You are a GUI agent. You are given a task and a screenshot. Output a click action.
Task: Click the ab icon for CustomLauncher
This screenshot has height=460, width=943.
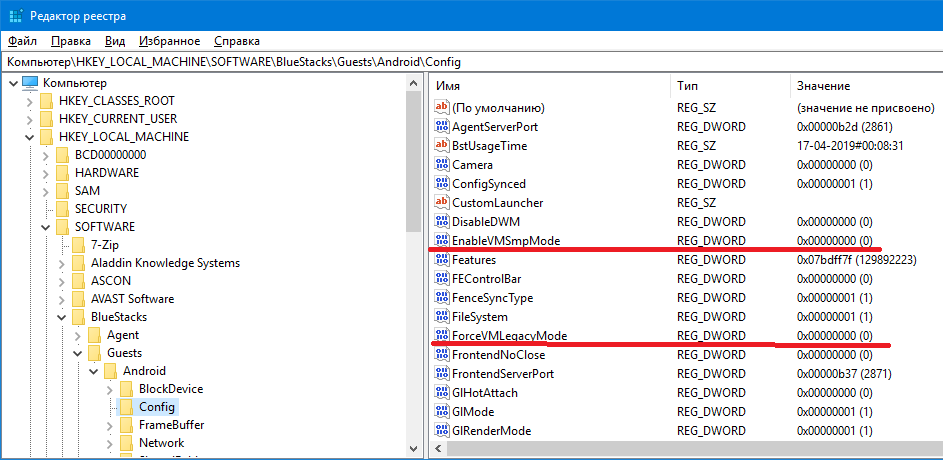(442, 203)
